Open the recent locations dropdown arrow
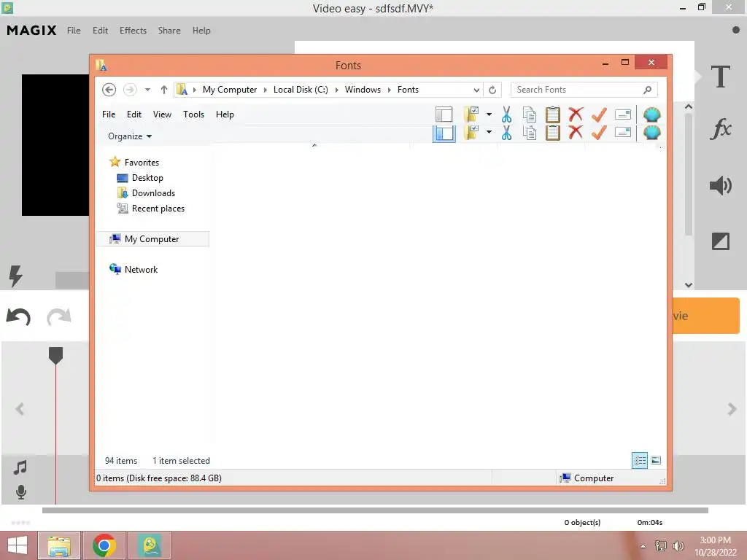Image resolution: width=747 pixels, height=560 pixels. 147,90
